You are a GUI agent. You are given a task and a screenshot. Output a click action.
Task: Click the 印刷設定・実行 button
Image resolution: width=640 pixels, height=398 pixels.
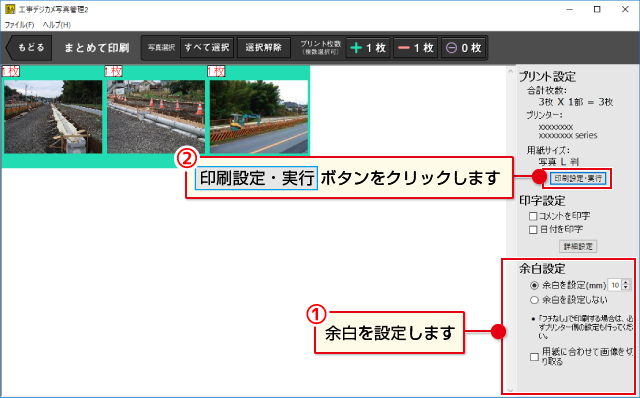(x=578, y=178)
